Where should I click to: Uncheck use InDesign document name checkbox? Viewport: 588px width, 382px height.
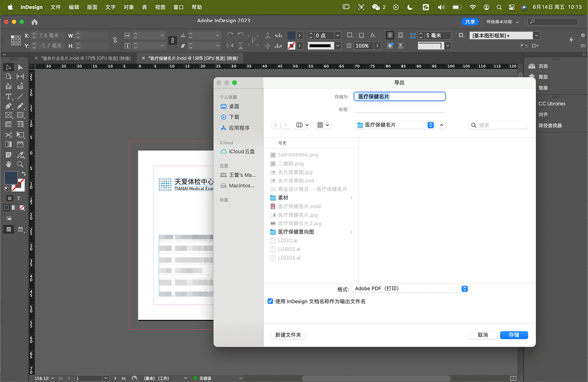click(x=270, y=301)
